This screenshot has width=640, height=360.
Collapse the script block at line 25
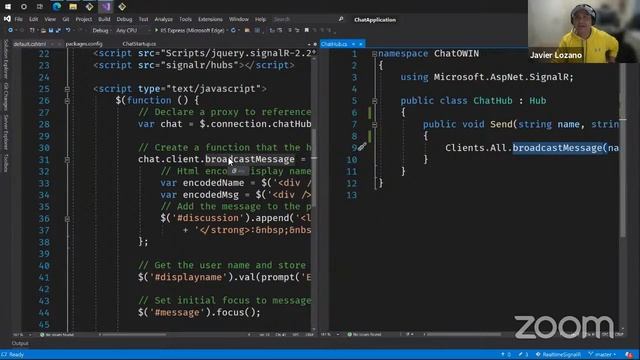pyautogui.click(x=67, y=89)
